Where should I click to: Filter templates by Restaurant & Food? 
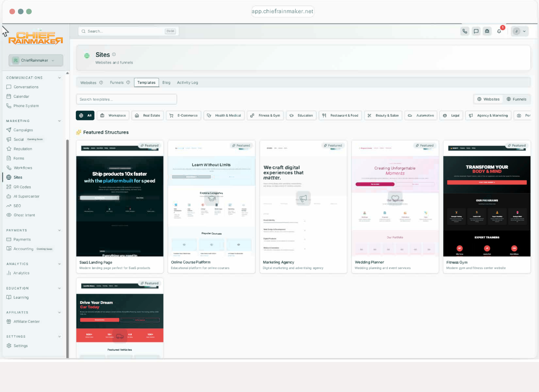click(340, 116)
